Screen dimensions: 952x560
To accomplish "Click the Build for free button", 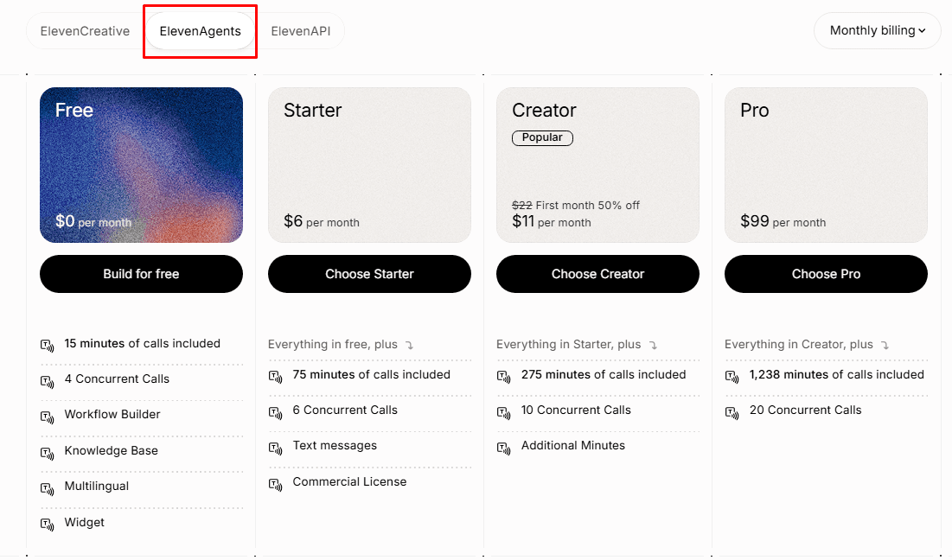I will 142,274.
